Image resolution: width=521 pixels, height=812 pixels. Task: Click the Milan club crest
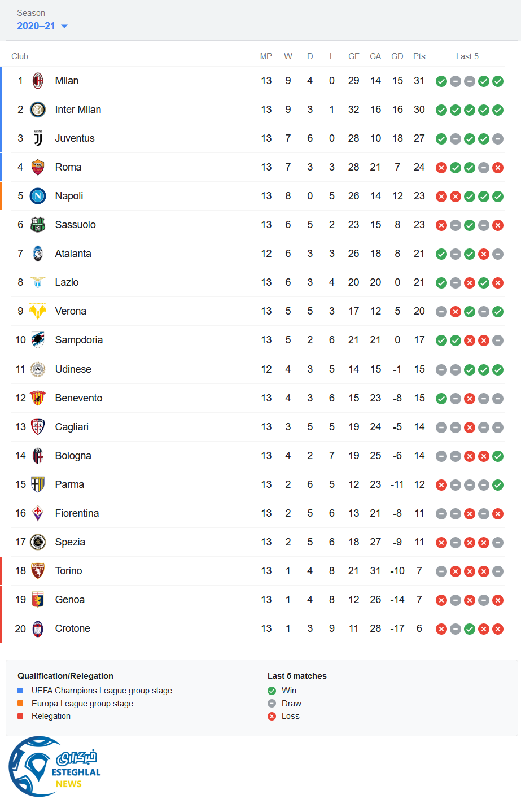38,81
